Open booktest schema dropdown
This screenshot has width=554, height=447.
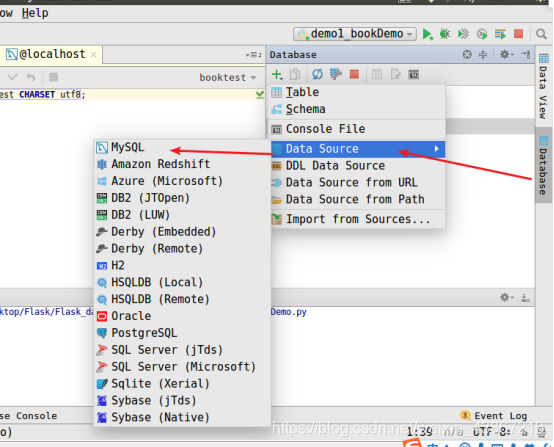click(228, 77)
